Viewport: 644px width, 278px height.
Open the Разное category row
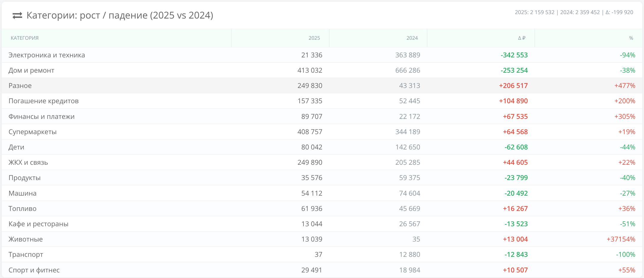pyautogui.click(x=20, y=86)
